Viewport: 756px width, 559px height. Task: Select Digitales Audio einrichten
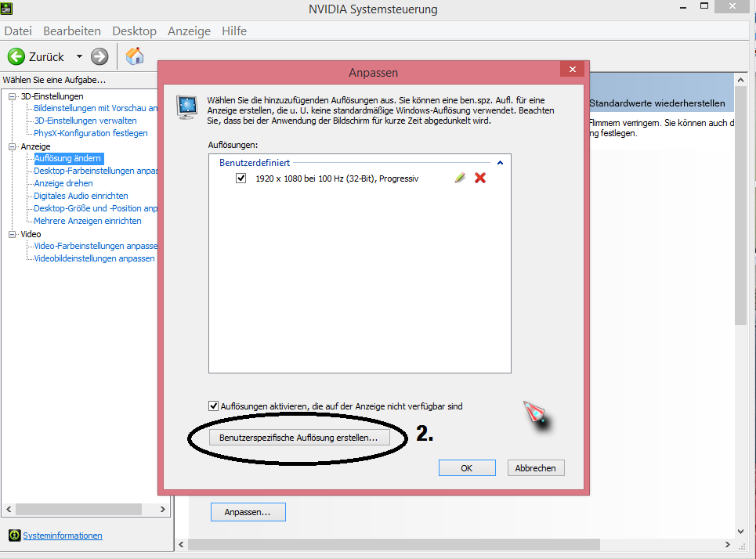(x=81, y=197)
